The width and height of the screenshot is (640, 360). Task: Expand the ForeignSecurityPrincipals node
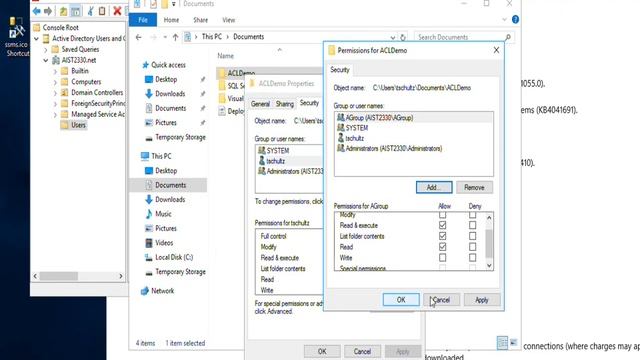click(55, 104)
